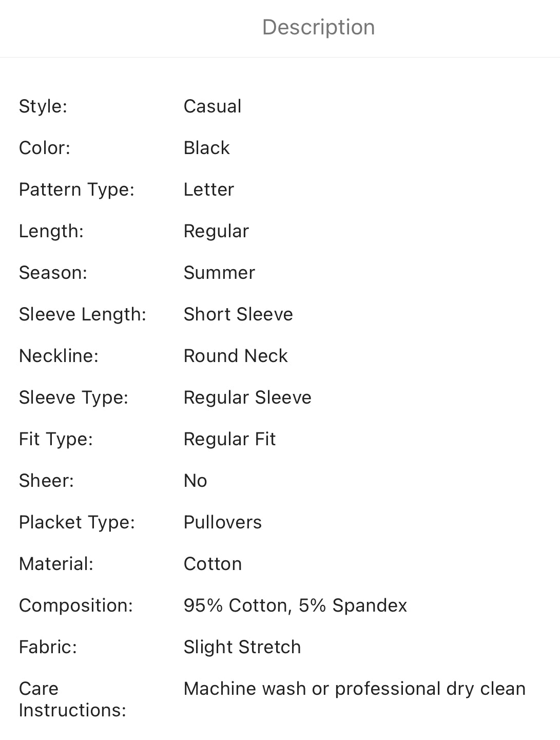Screen dimensions: 560x740
Task: Click the Regular Sleeve value
Action: click(x=247, y=397)
